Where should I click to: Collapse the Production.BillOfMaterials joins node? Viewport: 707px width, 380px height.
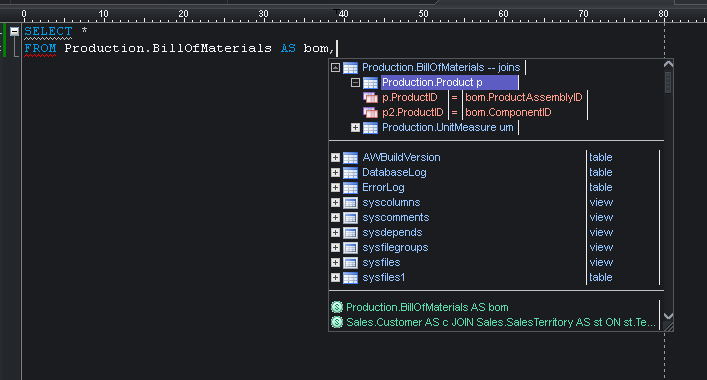click(x=335, y=68)
